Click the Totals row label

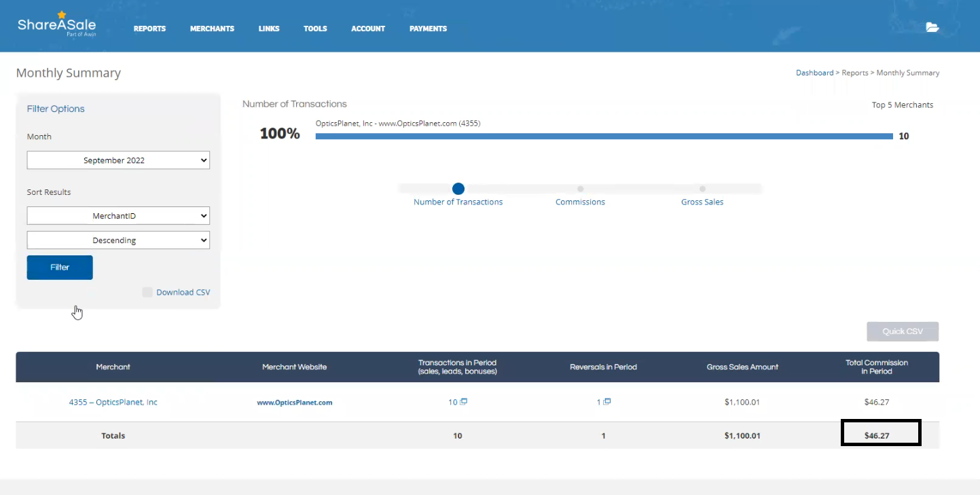click(113, 436)
